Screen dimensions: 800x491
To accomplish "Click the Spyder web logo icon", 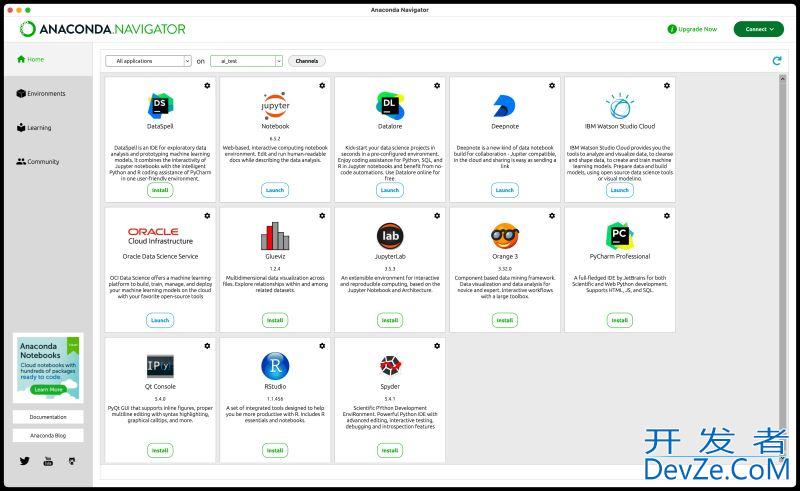I will pyautogui.click(x=390, y=365).
